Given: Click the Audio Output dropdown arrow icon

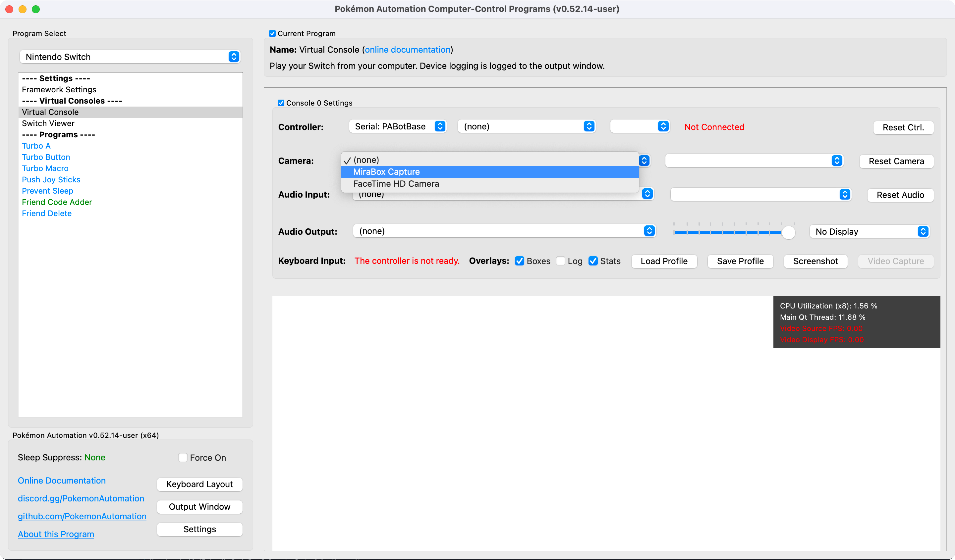Looking at the screenshot, I should 649,231.
